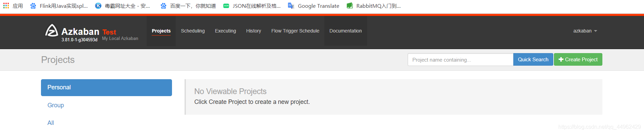The image size is (644, 133).
Task: Click the caret arrow beside azkaban
Action: (x=596, y=31)
